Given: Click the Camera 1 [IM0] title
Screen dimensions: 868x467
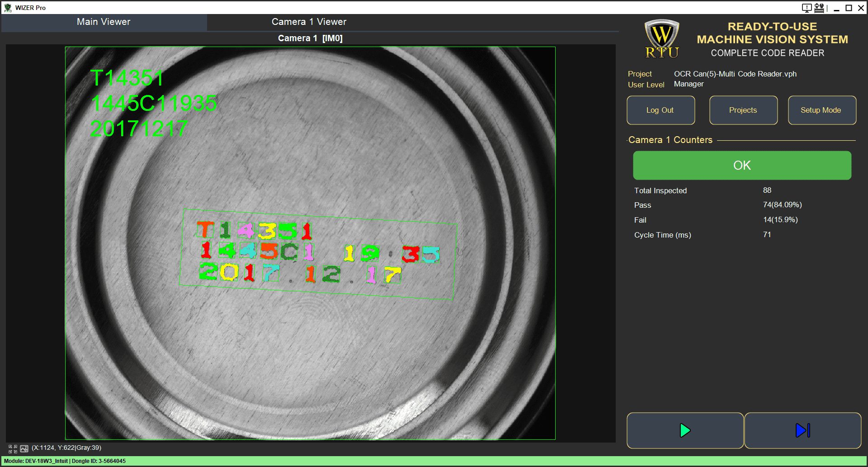Looking at the screenshot, I should pyautogui.click(x=310, y=38).
